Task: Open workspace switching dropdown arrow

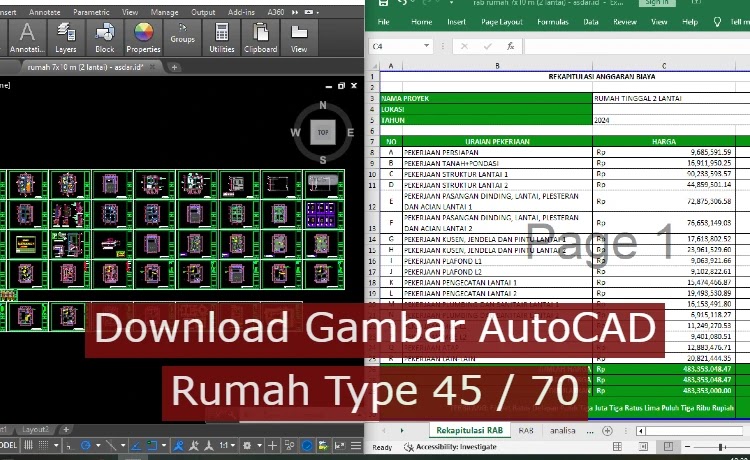Action: pos(259,446)
